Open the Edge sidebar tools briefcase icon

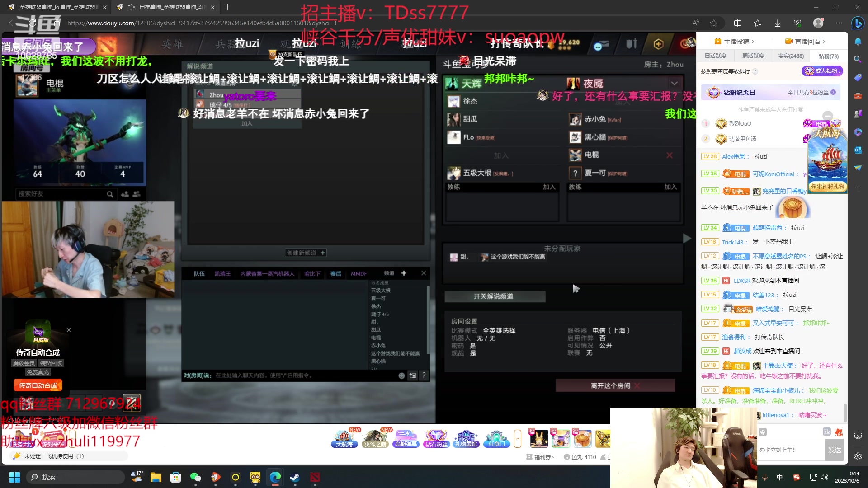pyautogui.click(x=858, y=96)
